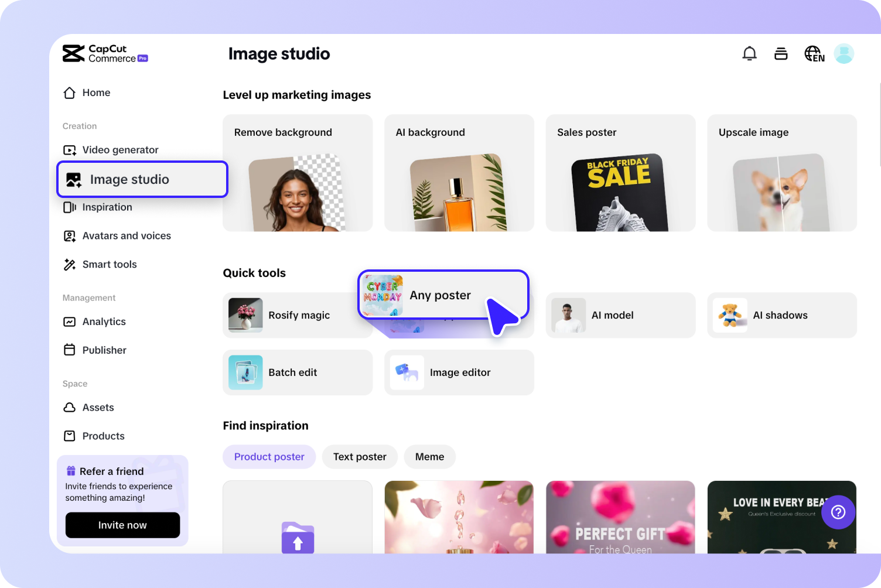Navigate to Smart tools
Image resolution: width=881 pixels, height=588 pixels.
pos(110,265)
